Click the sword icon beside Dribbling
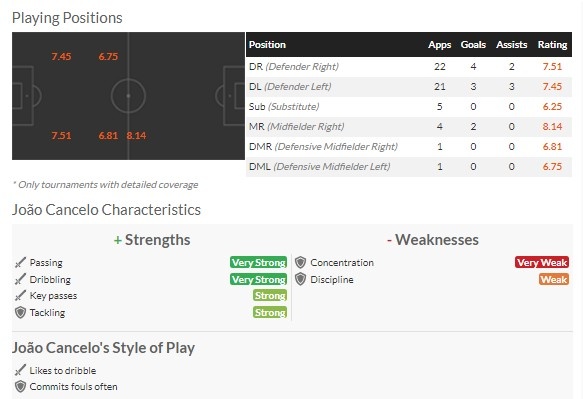This screenshot has width=583, height=399. click(20, 279)
